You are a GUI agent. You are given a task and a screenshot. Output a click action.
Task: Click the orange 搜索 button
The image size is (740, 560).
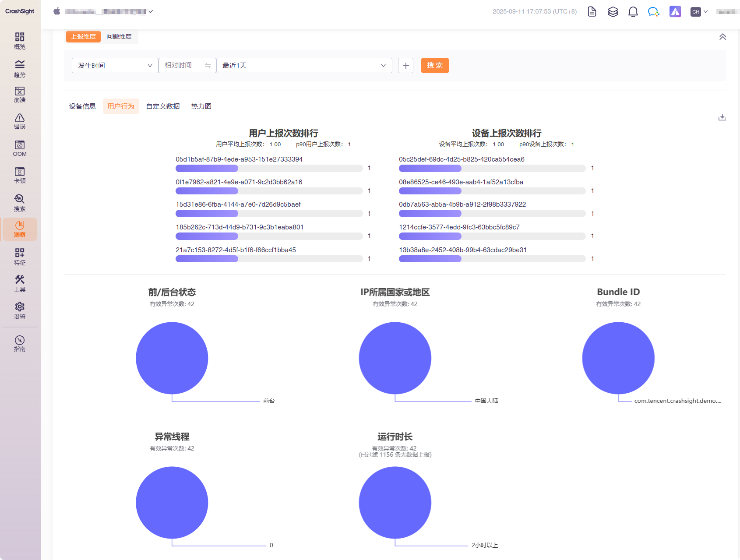(434, 66)
